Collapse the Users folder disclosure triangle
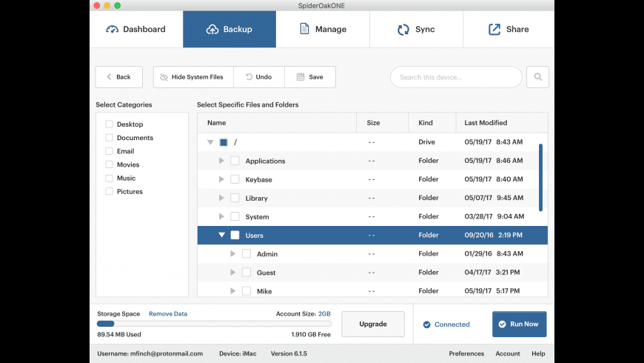The image size is (644, 363). point(221,236)
